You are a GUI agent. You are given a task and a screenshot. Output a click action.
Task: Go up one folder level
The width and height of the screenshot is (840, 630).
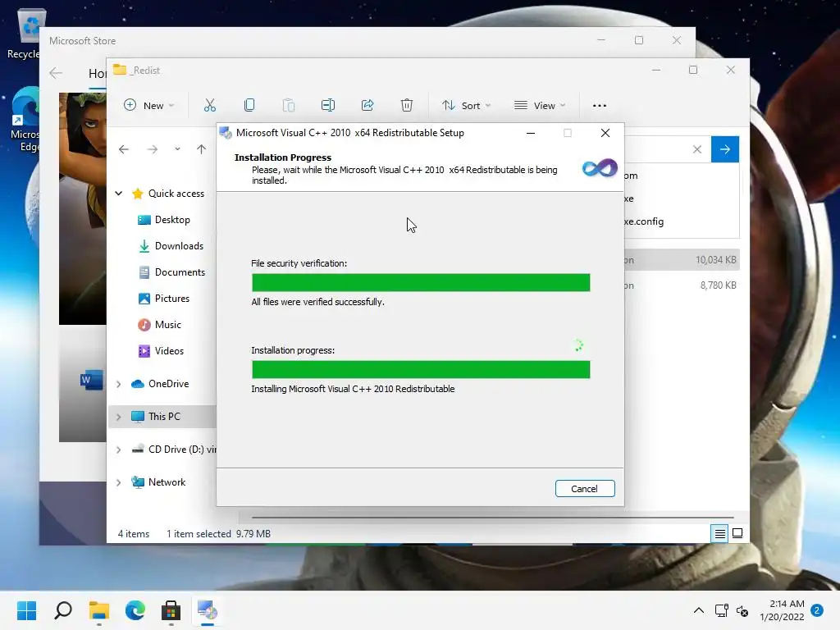202,149
